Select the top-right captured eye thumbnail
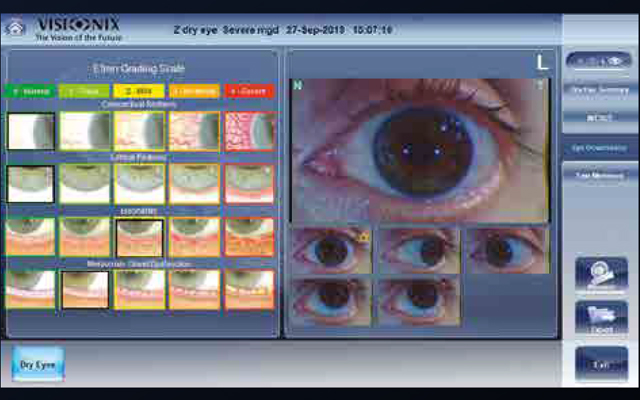This screenshot has height=400, width=640. tap(506, 250)
